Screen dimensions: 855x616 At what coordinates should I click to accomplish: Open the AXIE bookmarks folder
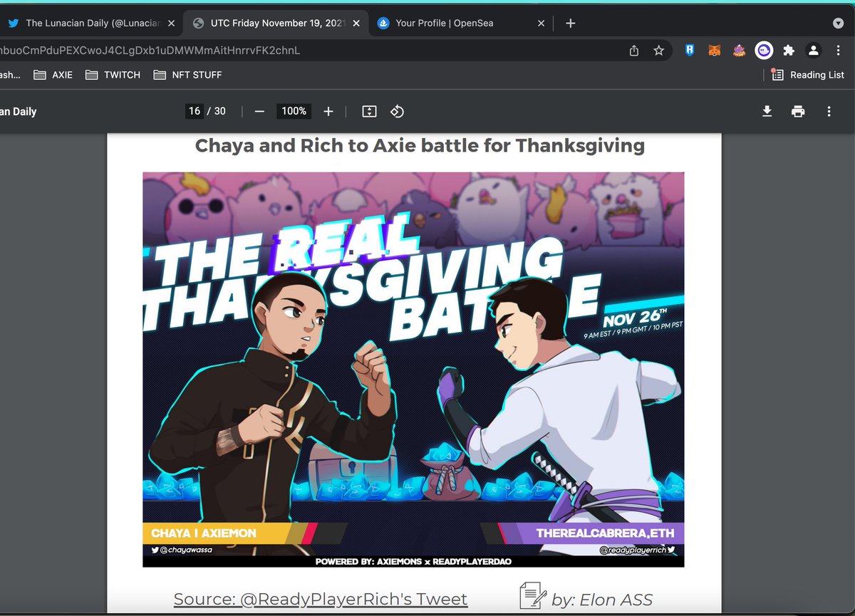(53, 75)
